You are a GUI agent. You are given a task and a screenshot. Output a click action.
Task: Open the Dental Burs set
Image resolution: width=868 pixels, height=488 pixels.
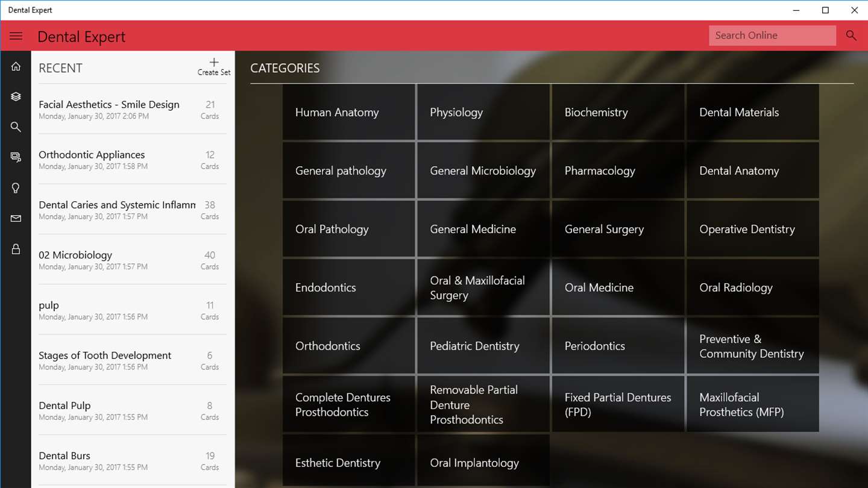[133, 460]
